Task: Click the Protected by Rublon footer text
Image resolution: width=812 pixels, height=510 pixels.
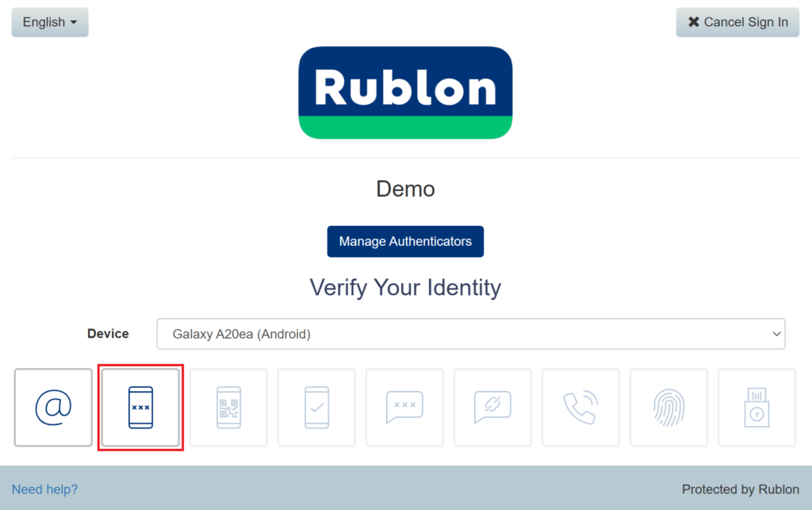Action: 740,489
